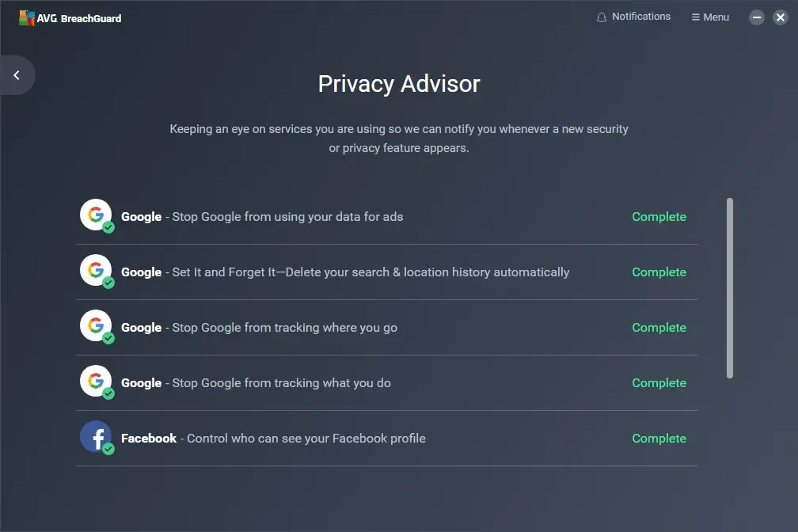Close the BreachGuard window
Screen dimensions: 798x532
point(780,17)
